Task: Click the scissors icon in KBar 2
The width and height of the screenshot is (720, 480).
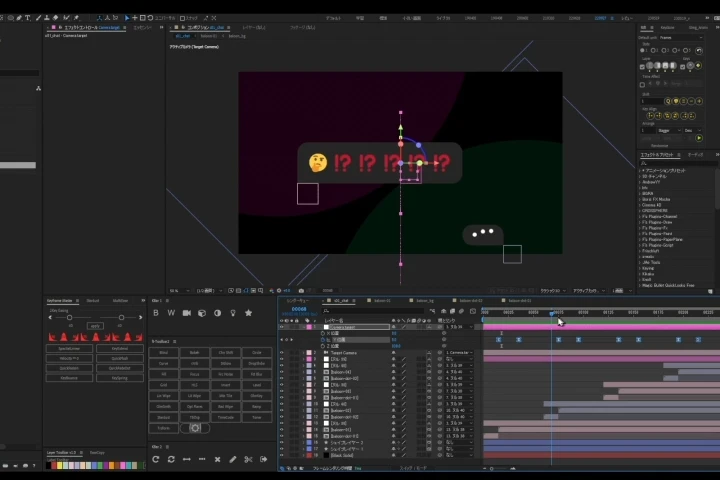Action: [x=248, y=459]
